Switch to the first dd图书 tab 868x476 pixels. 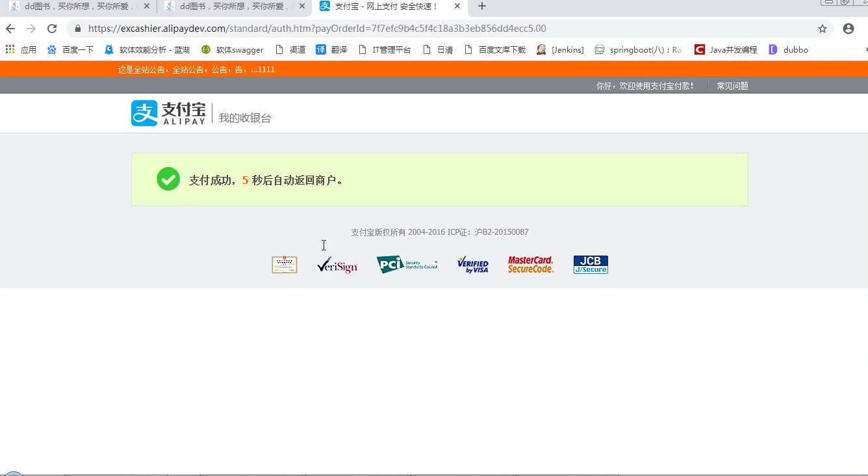[79, 7]
